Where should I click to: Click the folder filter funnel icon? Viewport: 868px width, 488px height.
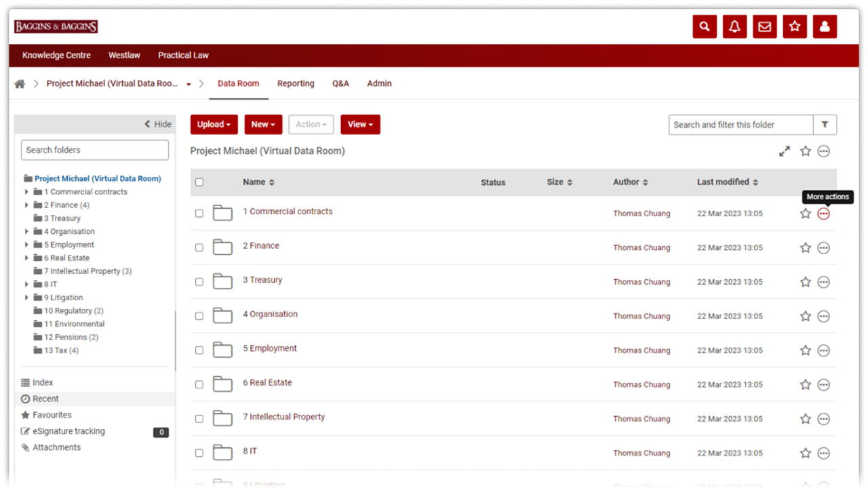(825, 125)
